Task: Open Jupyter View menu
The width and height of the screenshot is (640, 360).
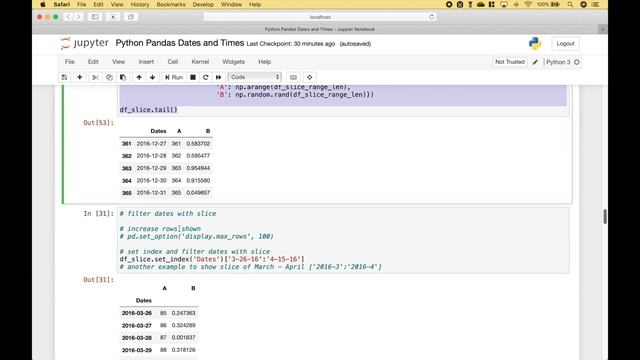Action: 118,62
